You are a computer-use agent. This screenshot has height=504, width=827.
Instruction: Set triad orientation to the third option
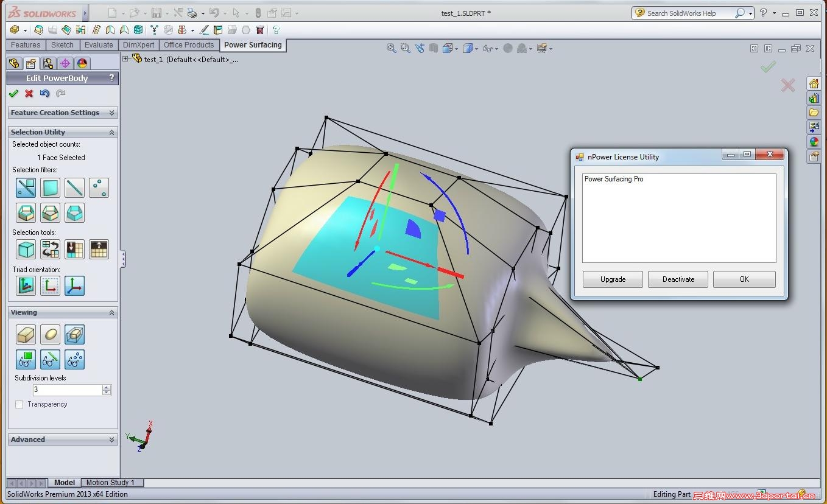74,286
